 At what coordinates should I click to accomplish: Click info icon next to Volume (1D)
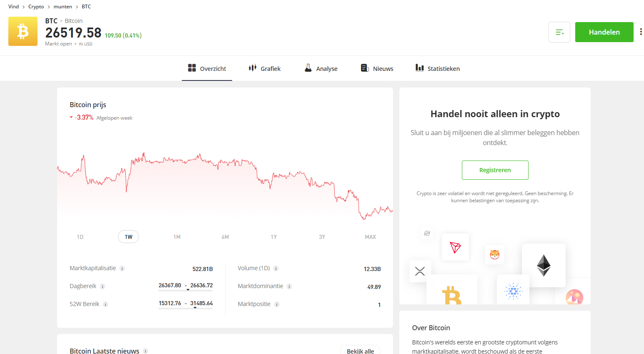pyautogui.click(x=276, y=269)
